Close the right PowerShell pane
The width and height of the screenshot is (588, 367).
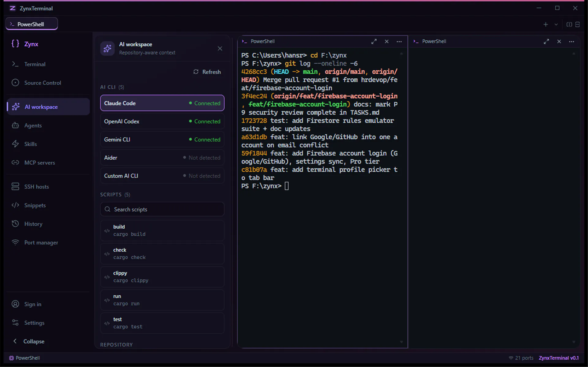[x=559, y=41]
